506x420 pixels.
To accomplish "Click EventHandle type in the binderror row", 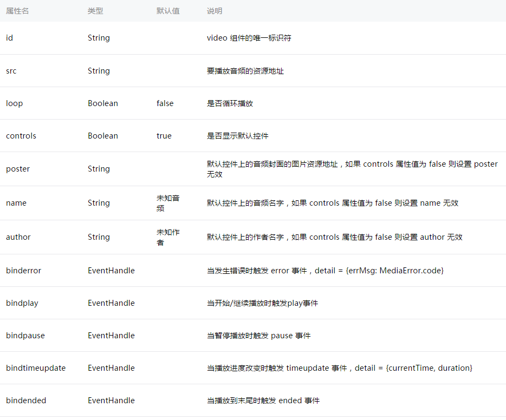I will [112, 271].
